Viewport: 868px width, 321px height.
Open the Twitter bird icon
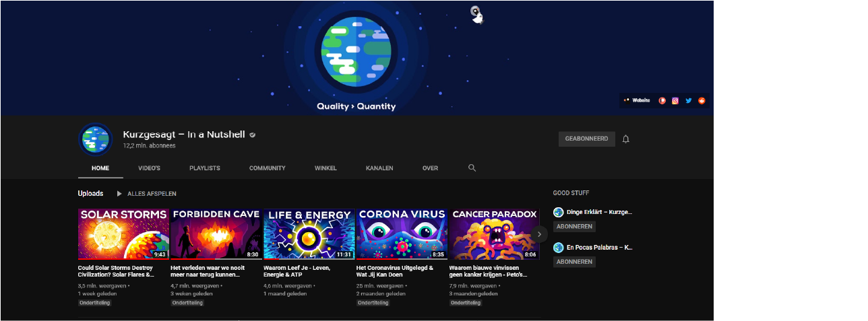(x=689, y=100)
